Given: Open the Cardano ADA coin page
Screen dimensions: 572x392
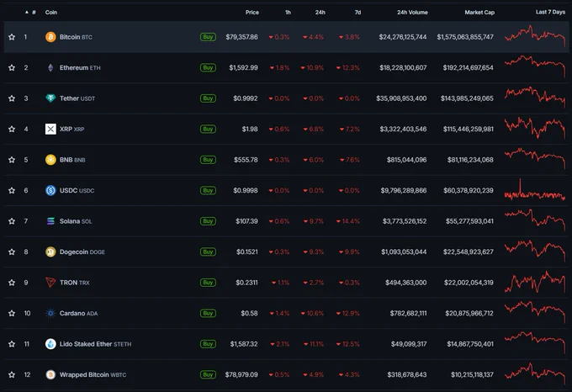Looking at the screenshot, I should [78, 313].
